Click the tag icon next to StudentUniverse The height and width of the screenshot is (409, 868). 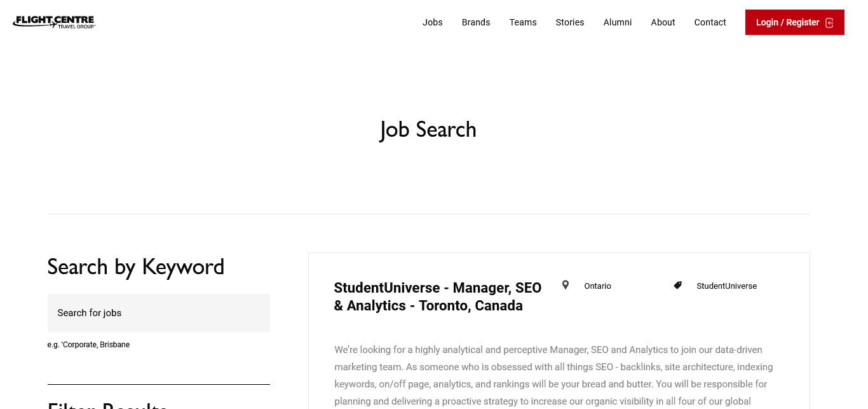[x=678, y=286]
